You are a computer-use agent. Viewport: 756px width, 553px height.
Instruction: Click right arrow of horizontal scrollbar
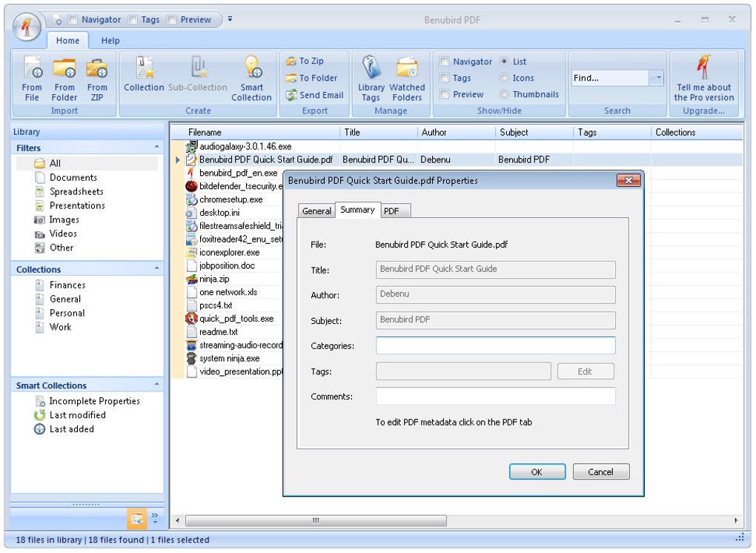click(x=736, y=521)
